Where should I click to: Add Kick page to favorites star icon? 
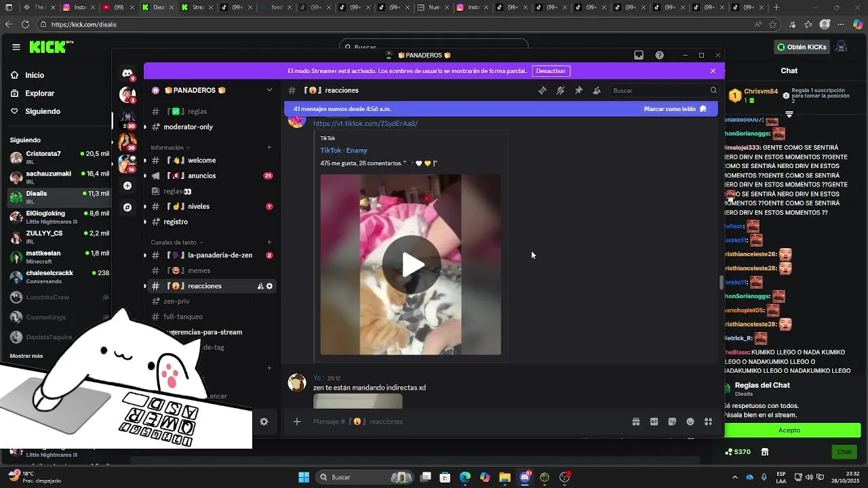point(772,24)
